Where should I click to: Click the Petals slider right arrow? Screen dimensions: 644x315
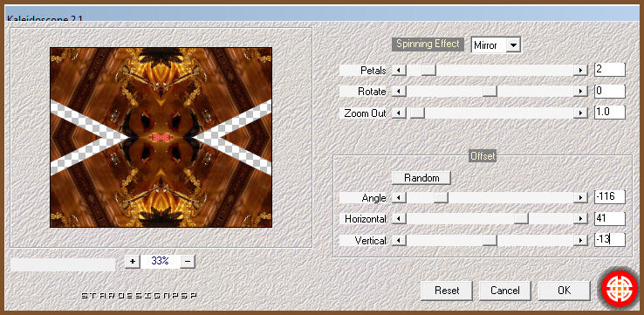[580, 71]
